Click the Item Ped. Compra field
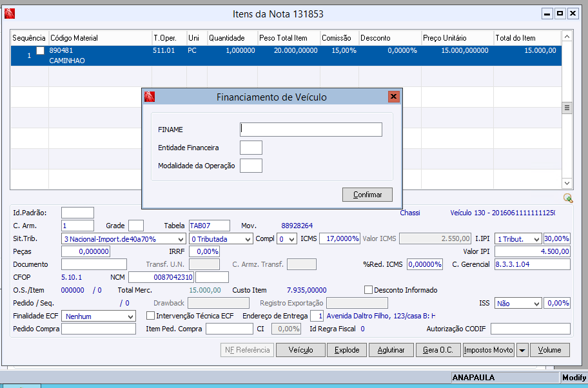 click(230, 329)
